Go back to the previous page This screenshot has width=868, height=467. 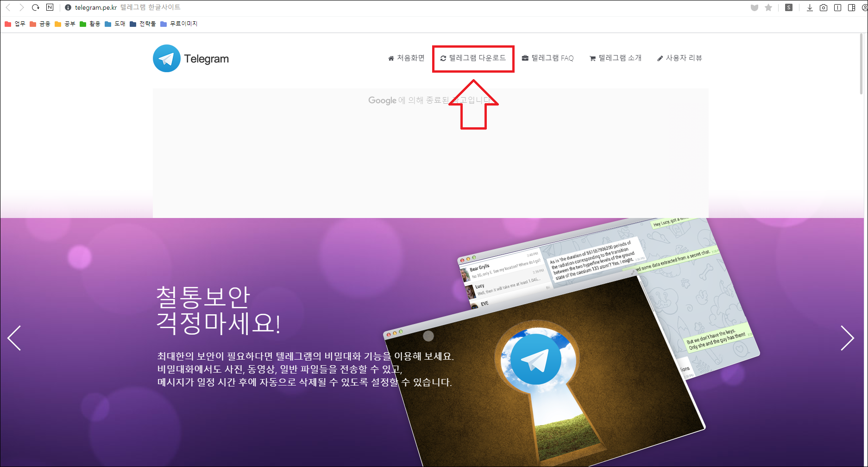coord(8,7)
